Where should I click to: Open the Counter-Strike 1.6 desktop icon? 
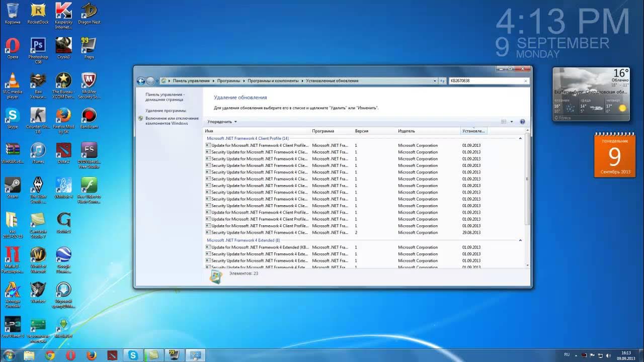coord(38,120)
